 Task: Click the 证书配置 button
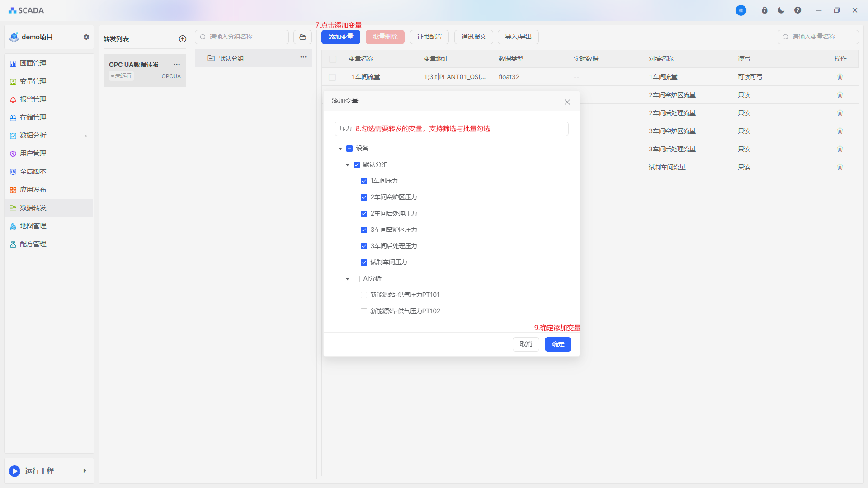click(429, 37)
